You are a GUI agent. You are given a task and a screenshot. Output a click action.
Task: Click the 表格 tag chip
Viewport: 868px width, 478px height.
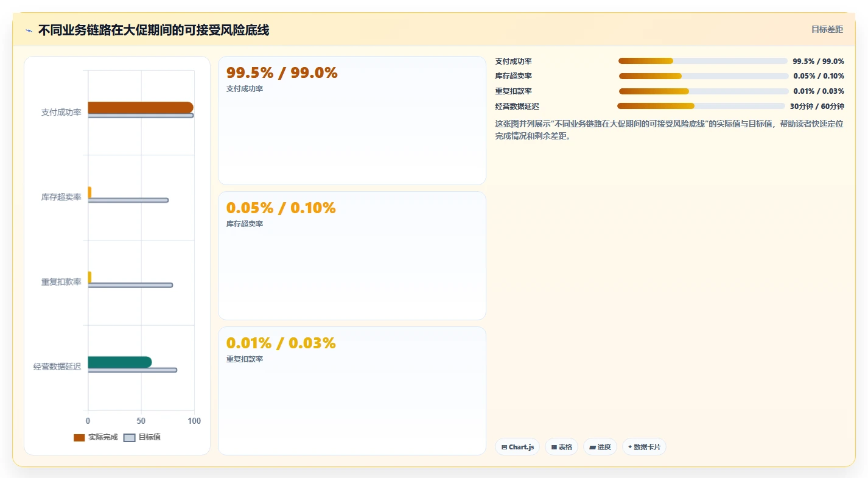pyautogui.click(x=561, y=447)
